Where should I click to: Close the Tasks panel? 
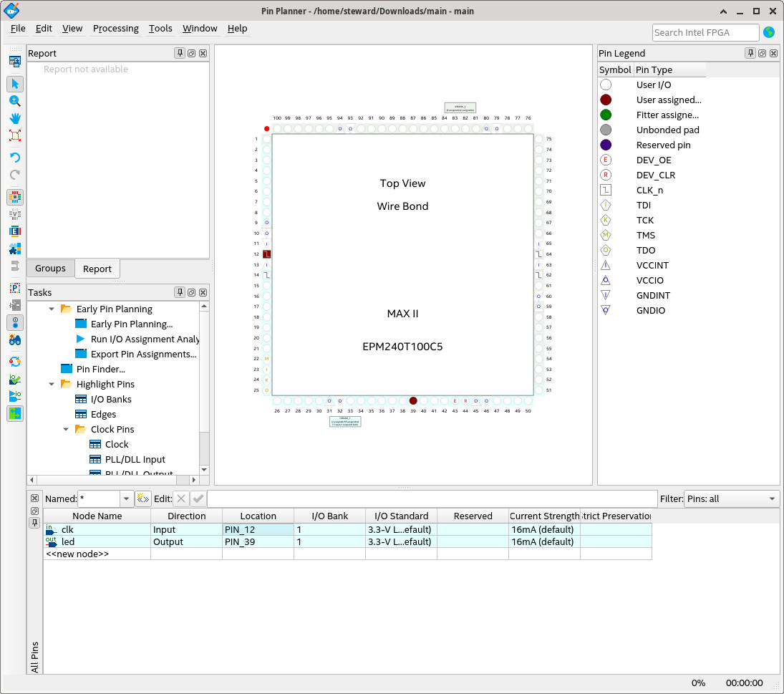(203, 292)
